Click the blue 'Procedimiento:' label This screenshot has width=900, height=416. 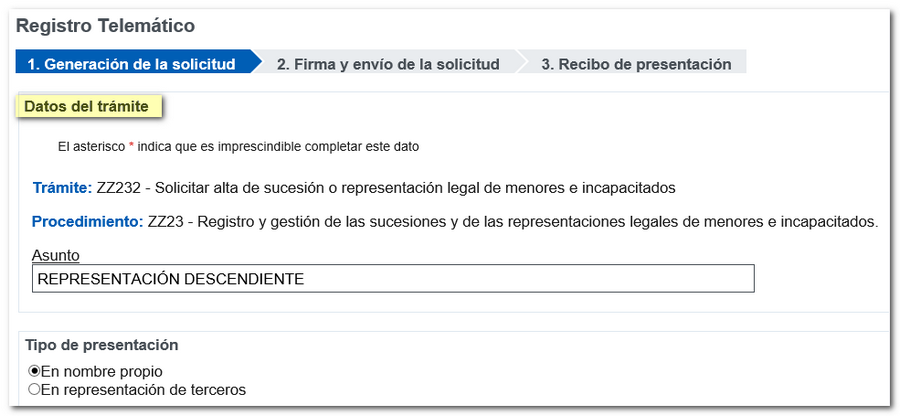88,222
